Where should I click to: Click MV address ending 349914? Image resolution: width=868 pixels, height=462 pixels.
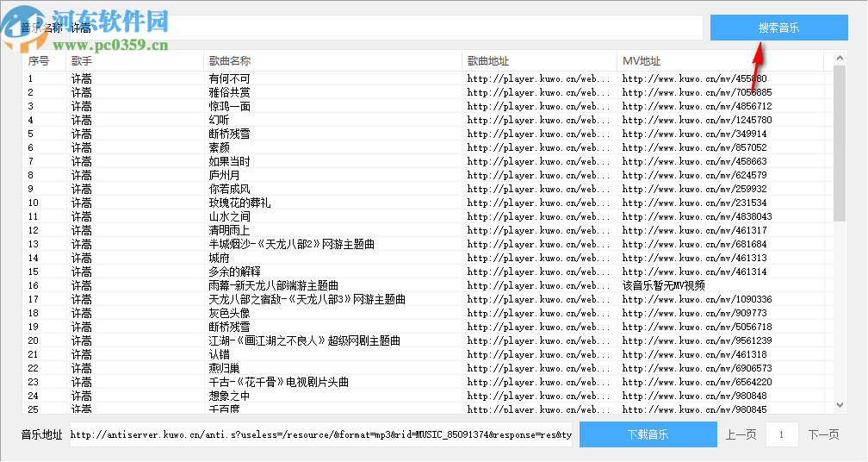click(x=695, y=134)
